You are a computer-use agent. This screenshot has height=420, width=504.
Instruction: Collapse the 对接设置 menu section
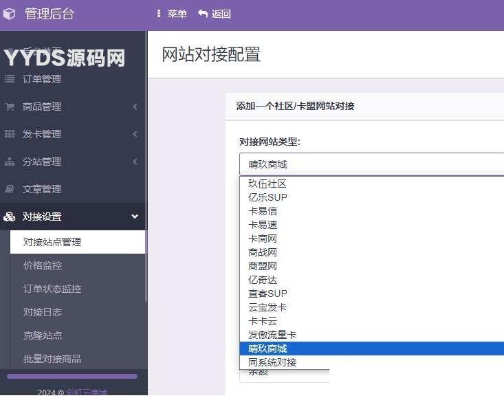(x=135, y=217)
